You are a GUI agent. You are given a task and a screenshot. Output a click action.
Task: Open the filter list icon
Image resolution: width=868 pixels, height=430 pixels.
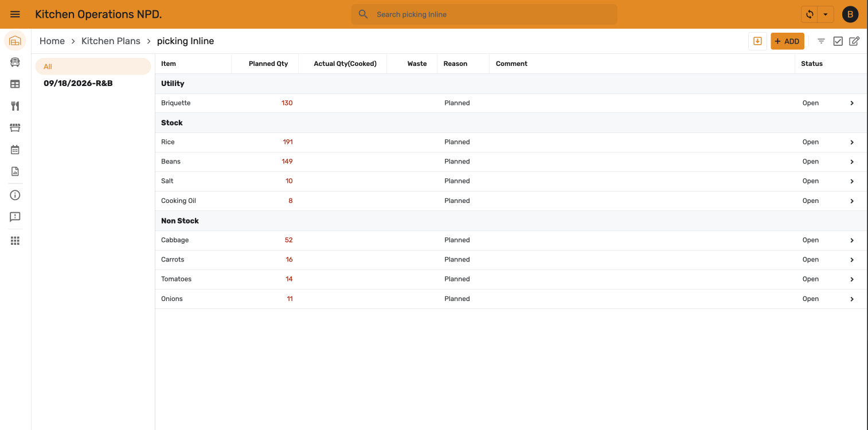pyautogui.click(x=821, y=41)
